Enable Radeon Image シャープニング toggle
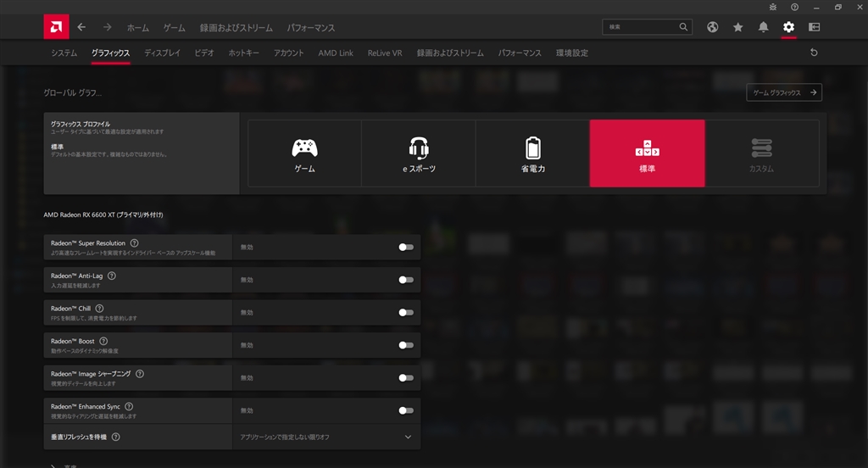This screenshot has width=868, height=468. pyautogui.click(x=406, y=378)
